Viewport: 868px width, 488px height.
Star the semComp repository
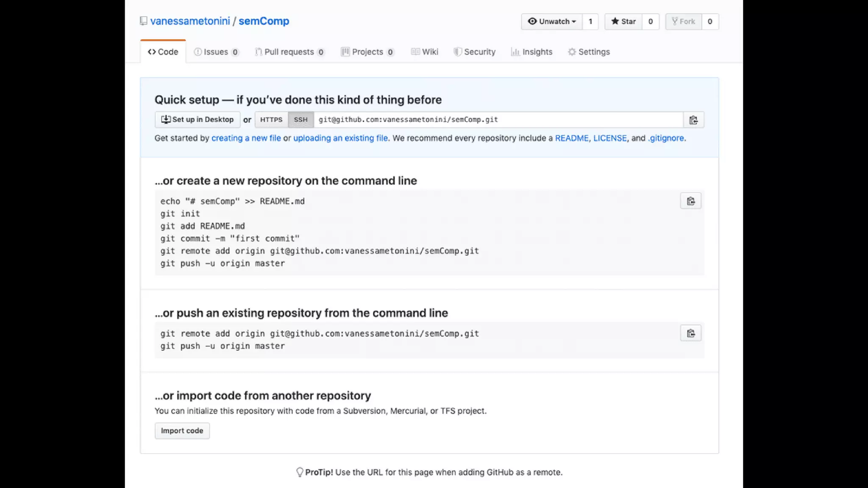pos(623,22)
